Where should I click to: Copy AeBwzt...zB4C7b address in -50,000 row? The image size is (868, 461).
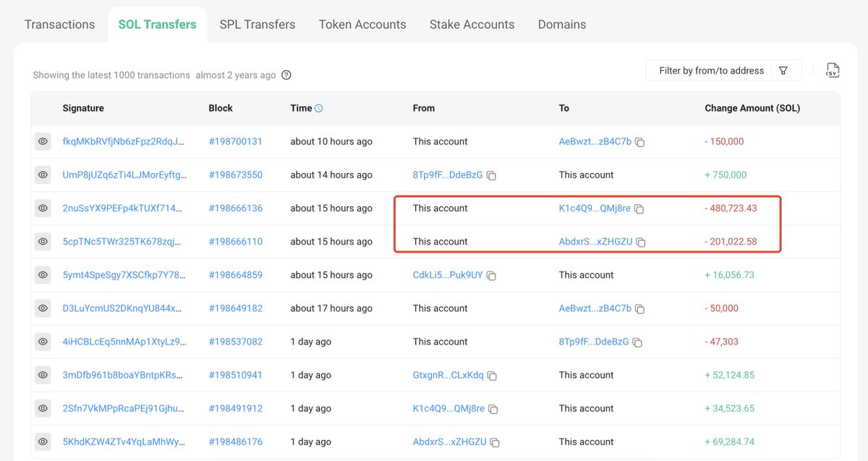click(x=639, y=309)
